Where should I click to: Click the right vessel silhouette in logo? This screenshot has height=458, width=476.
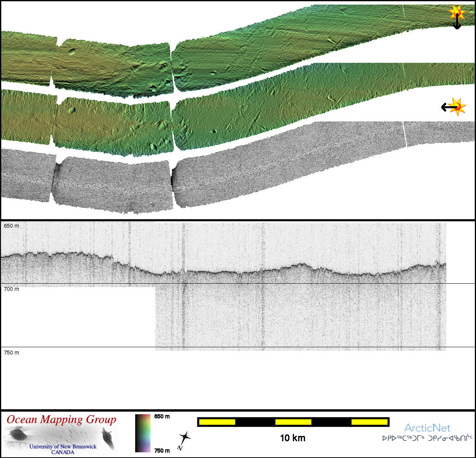pos(108,437)
